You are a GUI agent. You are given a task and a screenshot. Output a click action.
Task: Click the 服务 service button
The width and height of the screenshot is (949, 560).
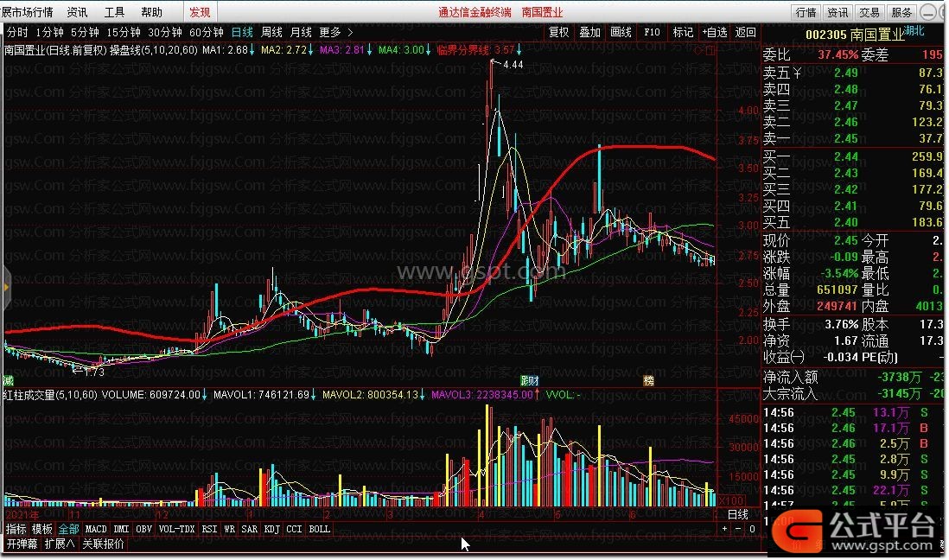[x=901, y=12]
